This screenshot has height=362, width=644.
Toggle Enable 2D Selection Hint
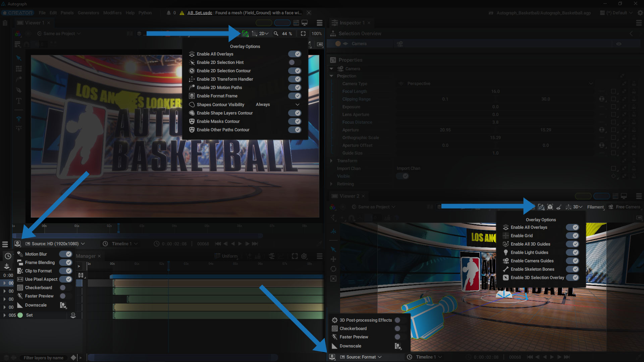pyautogui.click(x=294, y=62)
